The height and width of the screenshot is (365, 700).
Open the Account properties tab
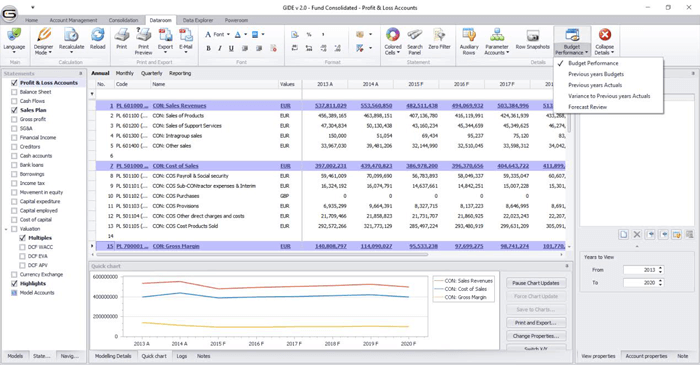pos(646,356)
